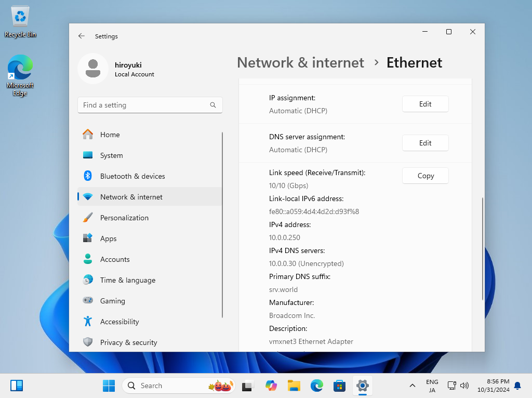
Task: Click the Find a setting search box
Action: point(145,105)
